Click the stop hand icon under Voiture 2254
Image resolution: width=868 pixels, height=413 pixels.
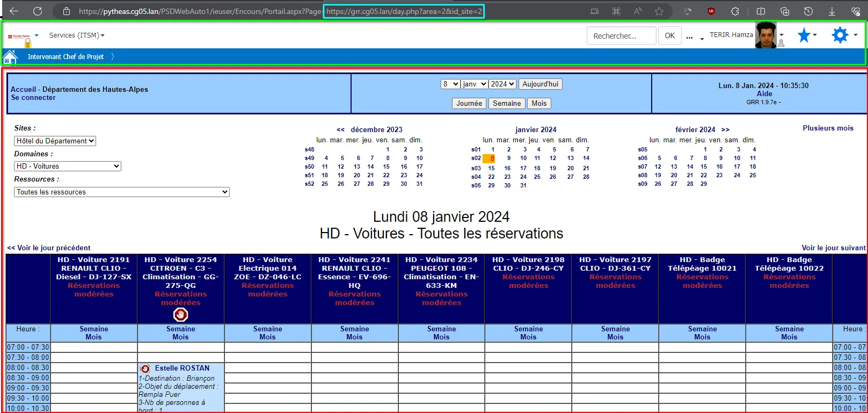[181, 315]
